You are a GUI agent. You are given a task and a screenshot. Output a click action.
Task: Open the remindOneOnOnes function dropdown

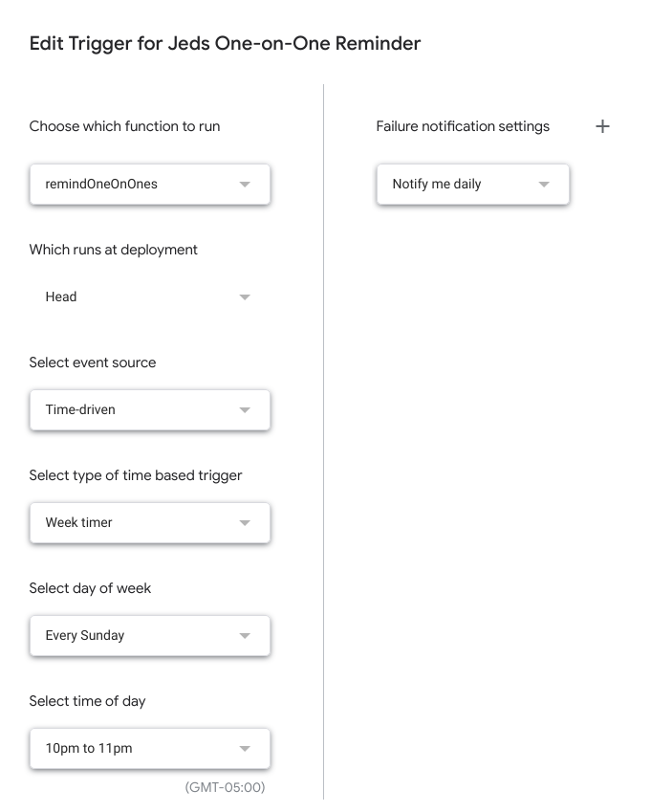[x=134, y=184]
